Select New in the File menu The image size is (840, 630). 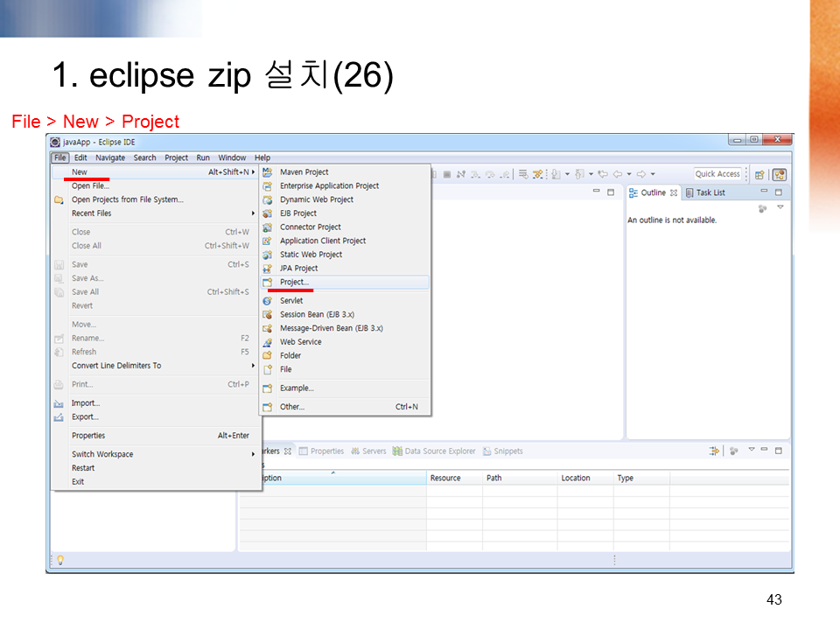(155, 172)
